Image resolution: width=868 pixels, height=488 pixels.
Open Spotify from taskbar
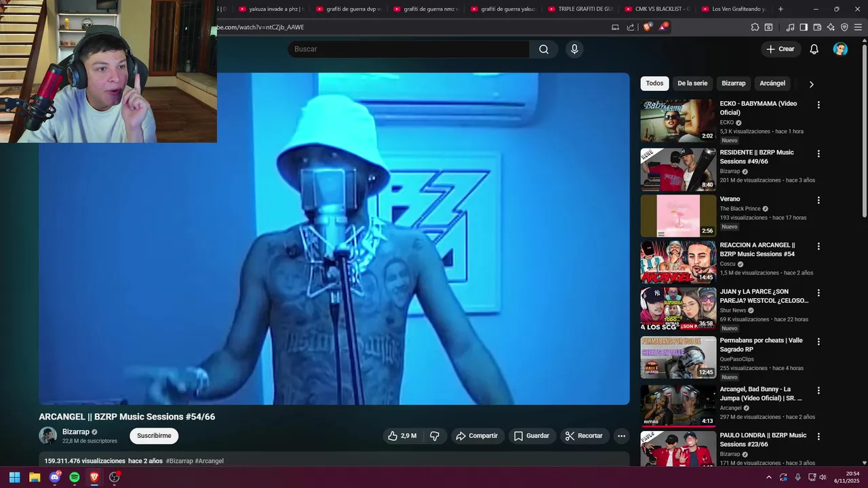pos(75,477)
